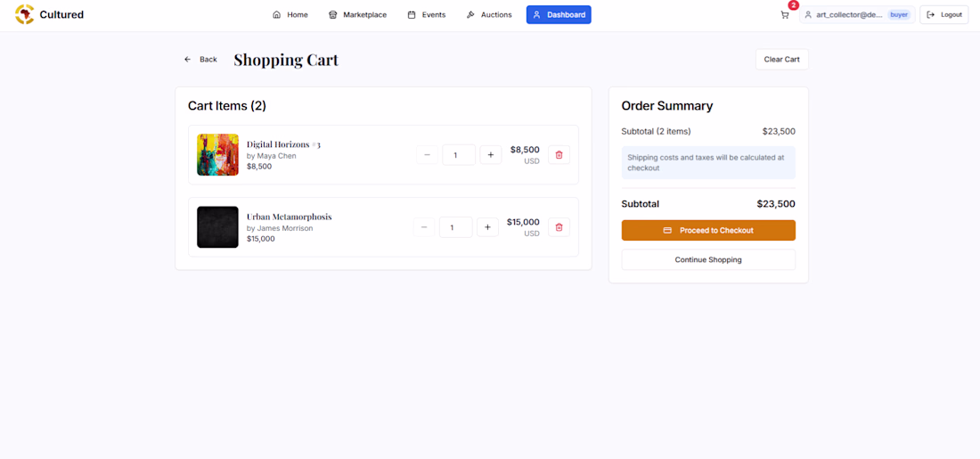Image resolution: width=980 pixels, height=459 pixels.
Task: Open the Events nav item
Action: pos(427,14)
